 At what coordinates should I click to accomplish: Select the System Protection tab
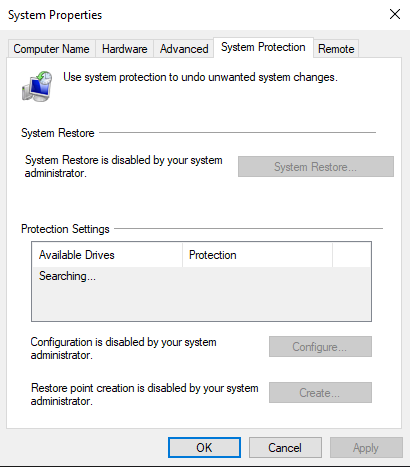(x=263, y=47)
